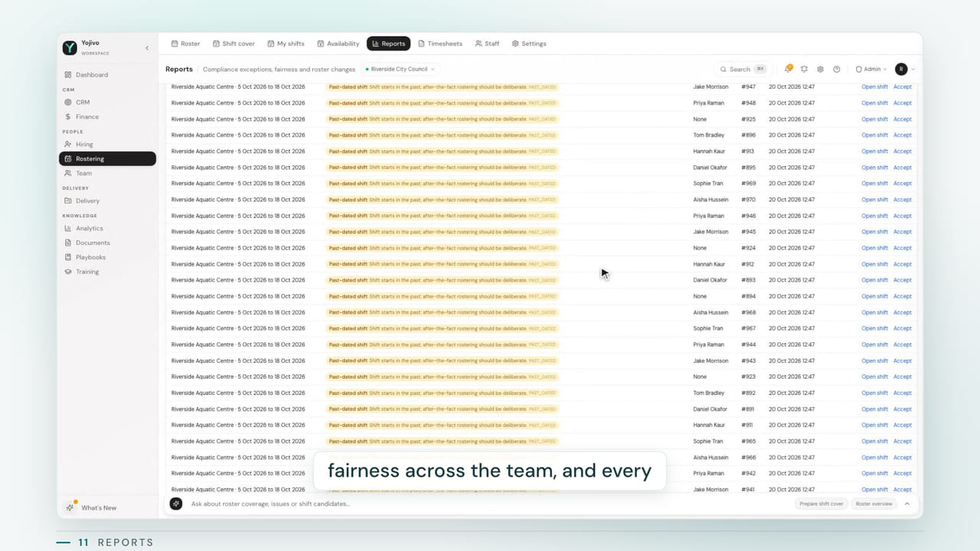The image size is (980, 551).
Task: Click the help question mark icon
Action: pos(836,69)
